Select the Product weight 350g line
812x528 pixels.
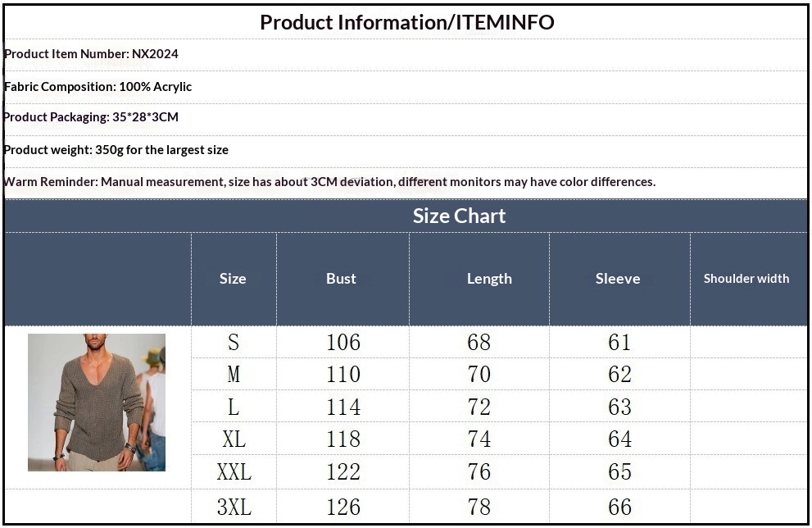click(116, 150)
